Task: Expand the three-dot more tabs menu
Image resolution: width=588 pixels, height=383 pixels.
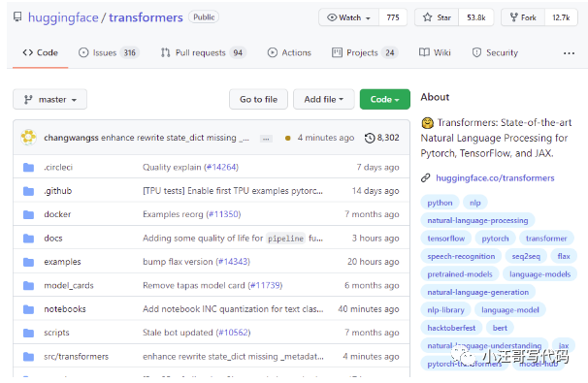Action: [x=569, y=53]
